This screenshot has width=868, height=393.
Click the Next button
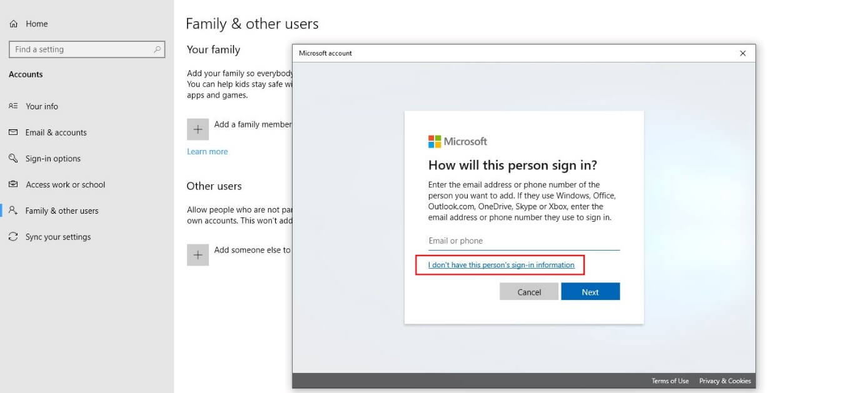coord(590,292)
